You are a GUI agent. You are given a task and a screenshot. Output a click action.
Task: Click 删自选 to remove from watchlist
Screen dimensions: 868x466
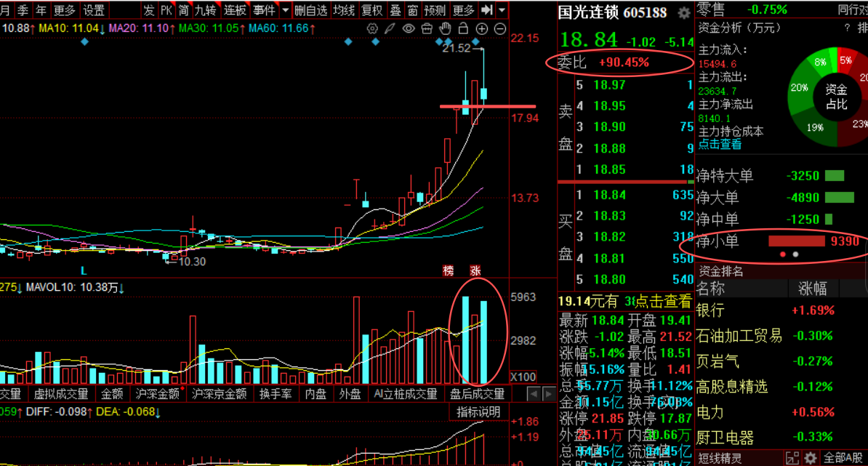coord(310,10)
